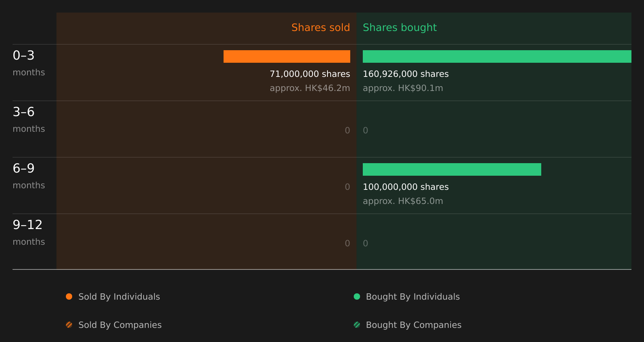
Task: Click the orange Sold By Individuals legend dot
Action: [69, 297]
